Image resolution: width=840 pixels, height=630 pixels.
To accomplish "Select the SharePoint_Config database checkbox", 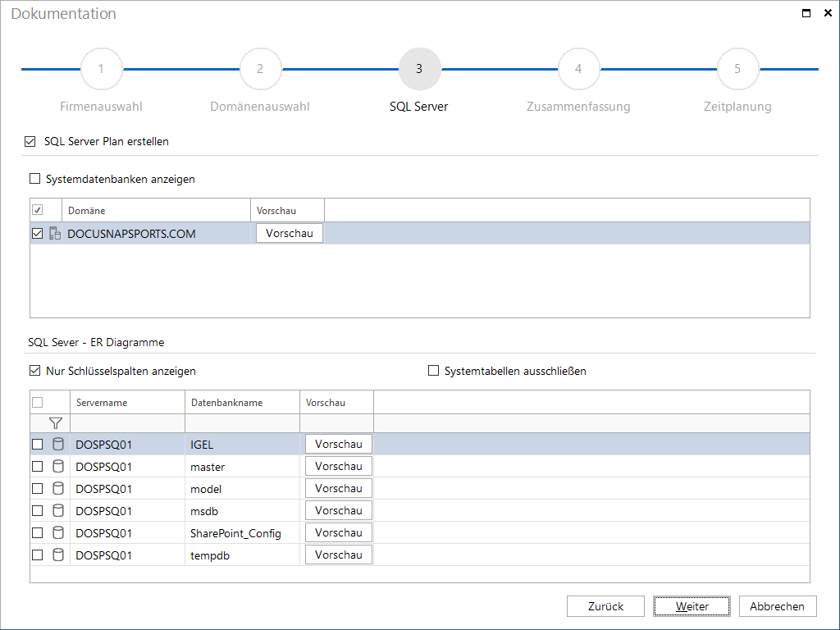I will 38,533.
